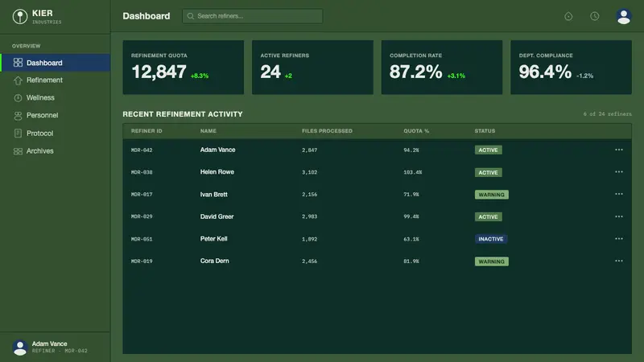Click the +8.3% quota change value
644x362 pixels.
coord(200,76)
